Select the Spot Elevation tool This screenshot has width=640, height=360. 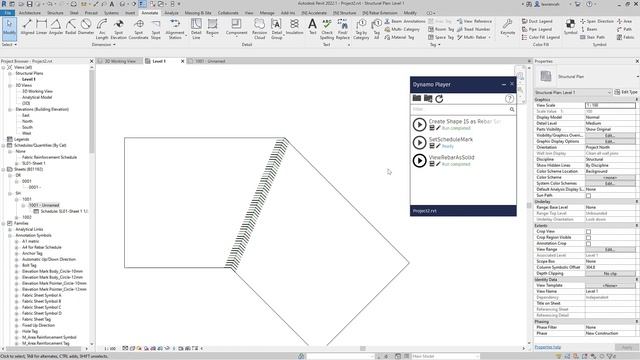[119, 29]
